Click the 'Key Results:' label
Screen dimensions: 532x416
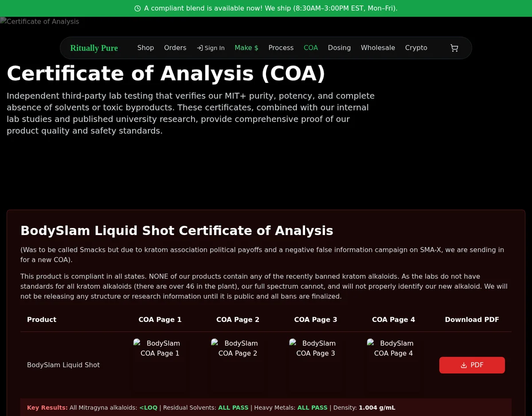point(47,408)
